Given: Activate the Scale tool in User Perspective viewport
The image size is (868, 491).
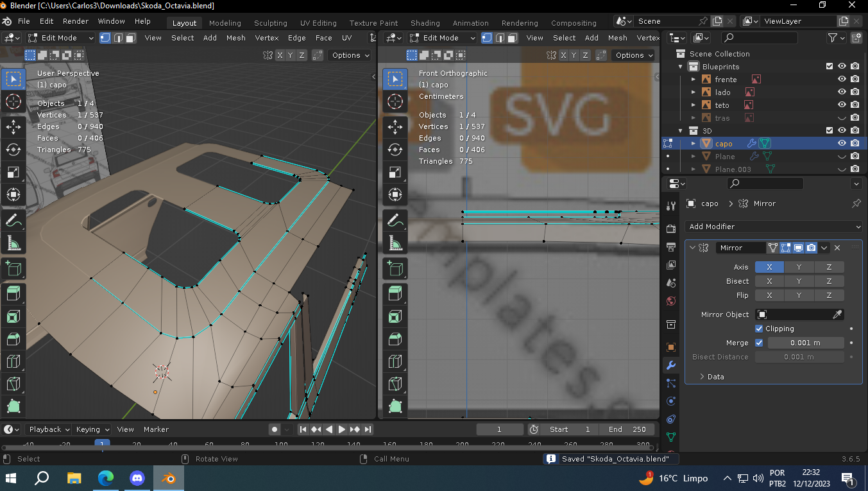Looking at the screenshot, I should [x=13, y=172].
